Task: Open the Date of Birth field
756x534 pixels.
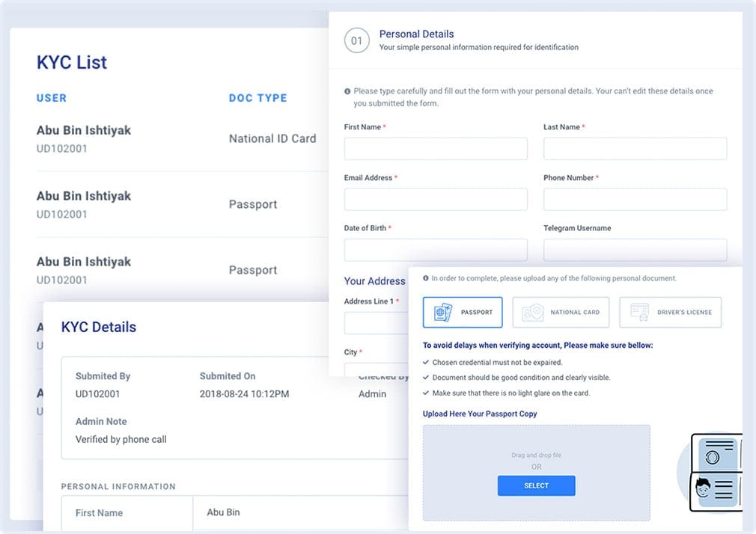Action: pos(436,250)
